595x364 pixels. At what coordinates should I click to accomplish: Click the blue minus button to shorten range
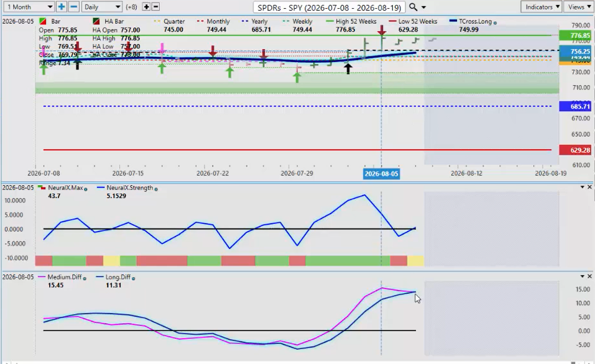(x=74, y=7)
